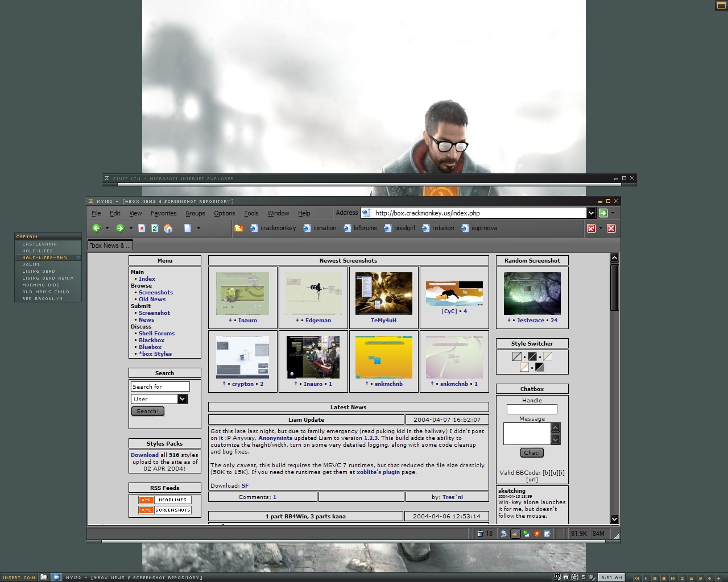Select the light gray style swatch

coord(517,356)
